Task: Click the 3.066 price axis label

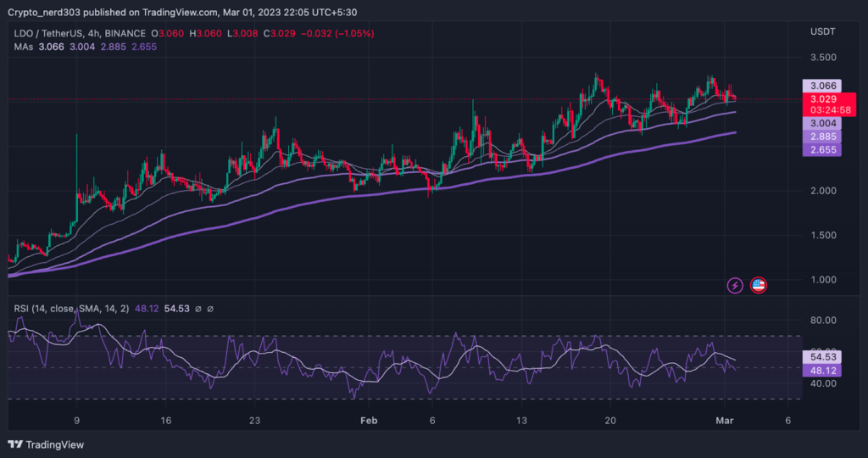Action: [822, 86]
